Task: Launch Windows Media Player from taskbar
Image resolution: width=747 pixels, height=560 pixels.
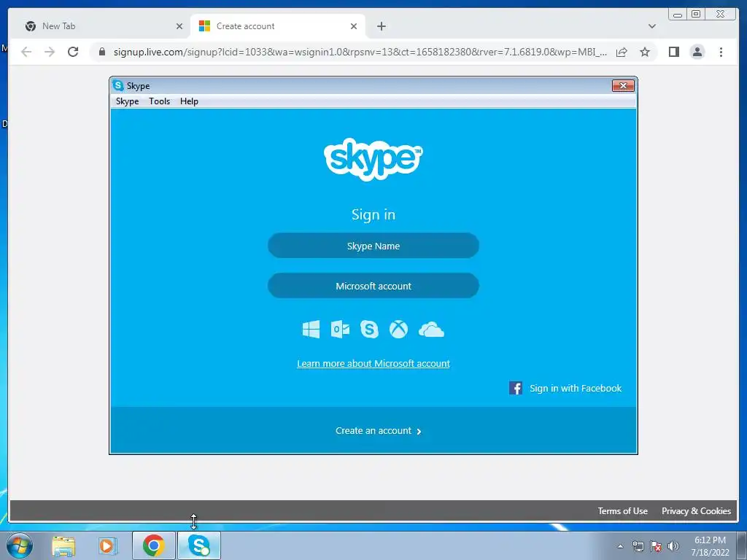Action: tap(108, 545)
